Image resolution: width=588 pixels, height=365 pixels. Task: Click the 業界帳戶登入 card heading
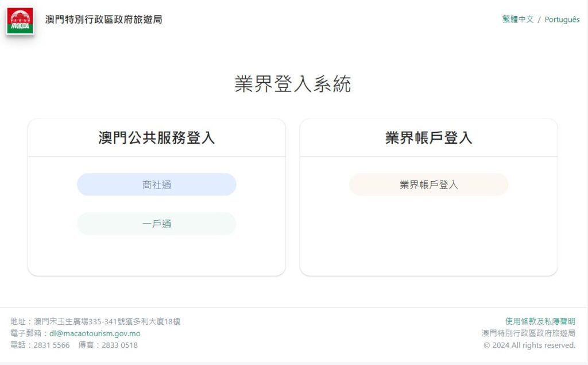[428, 137]
